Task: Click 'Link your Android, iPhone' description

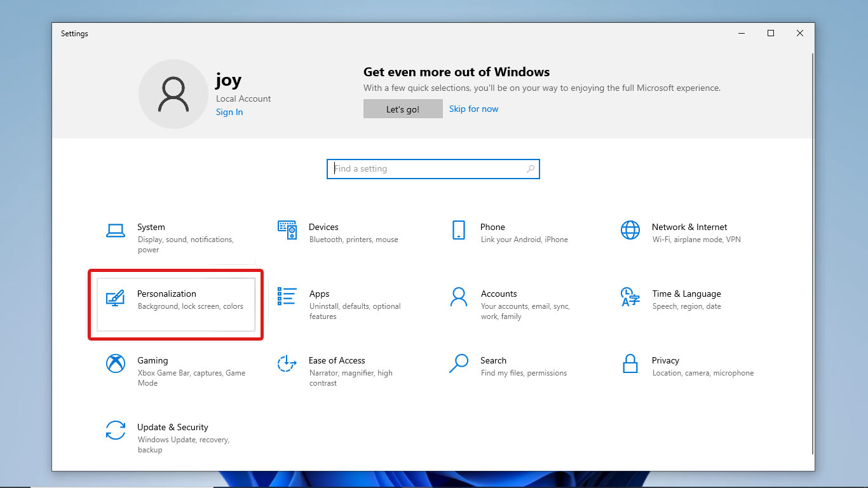Action: (524, 240)
